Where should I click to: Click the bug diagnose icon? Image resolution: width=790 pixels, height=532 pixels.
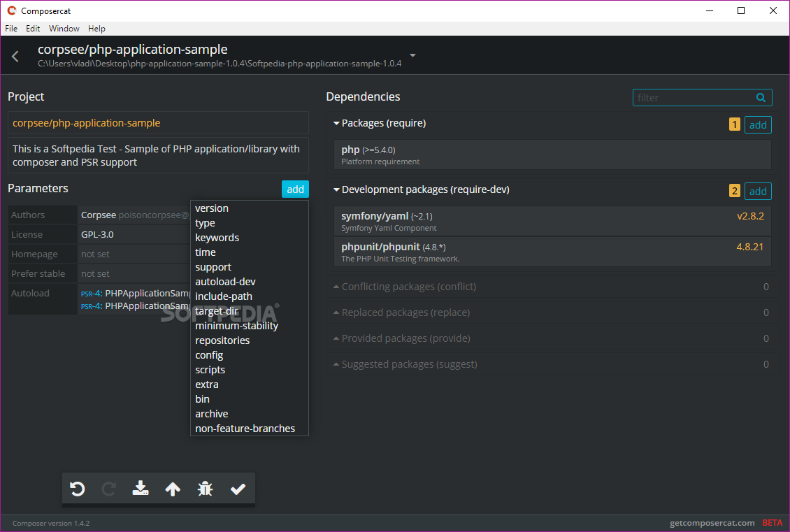pyautogui.click(x=205, y=489)
